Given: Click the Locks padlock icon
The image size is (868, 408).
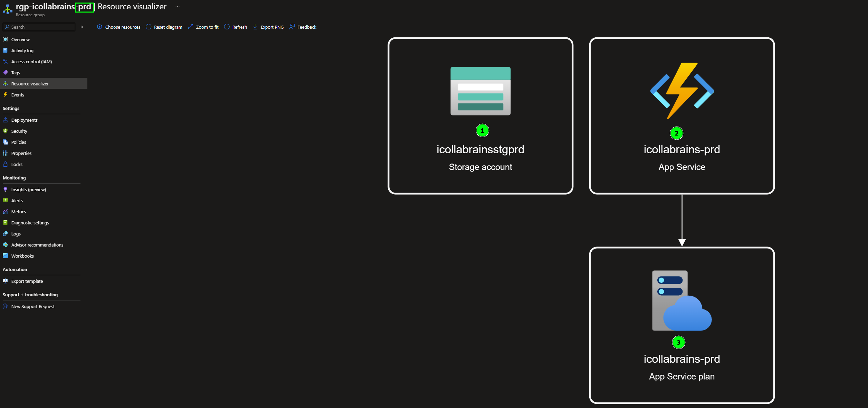Looking at the screenshot, I should [x=5, y=164].
